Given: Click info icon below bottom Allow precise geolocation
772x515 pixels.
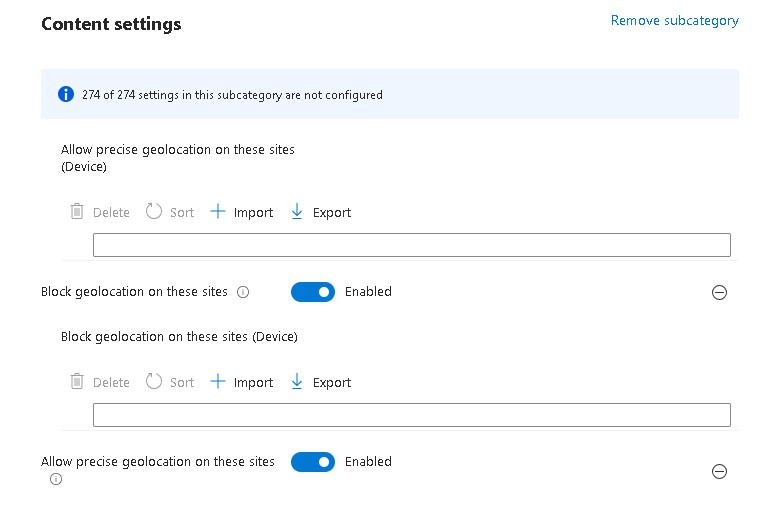Looking at the screenshot, I should (x=56, y=479).
